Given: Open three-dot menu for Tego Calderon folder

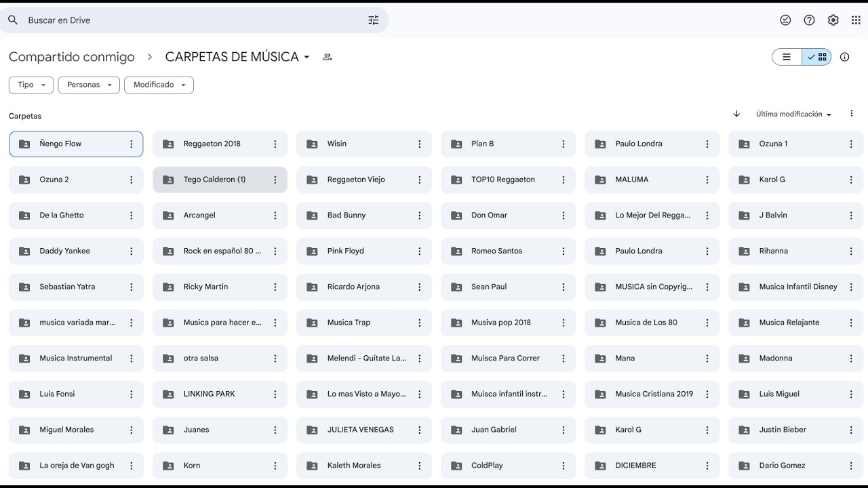Looking at the screenshot, I should [x=275, y=180].
